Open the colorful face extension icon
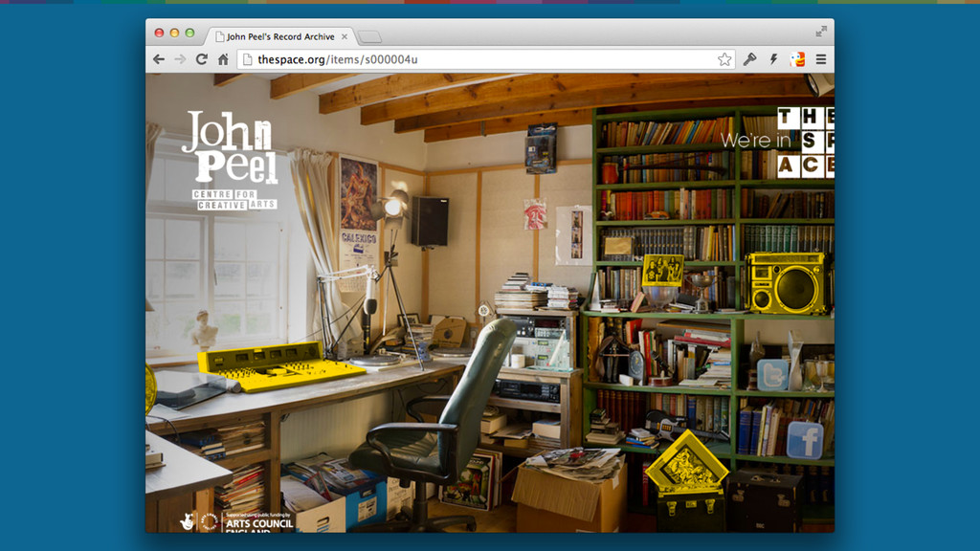 click(797, 59)
